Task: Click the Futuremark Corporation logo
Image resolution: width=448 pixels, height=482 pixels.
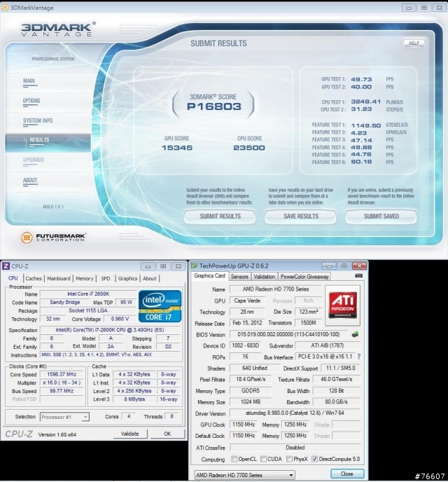Action: pyautogui.click(x=53, y=237)
